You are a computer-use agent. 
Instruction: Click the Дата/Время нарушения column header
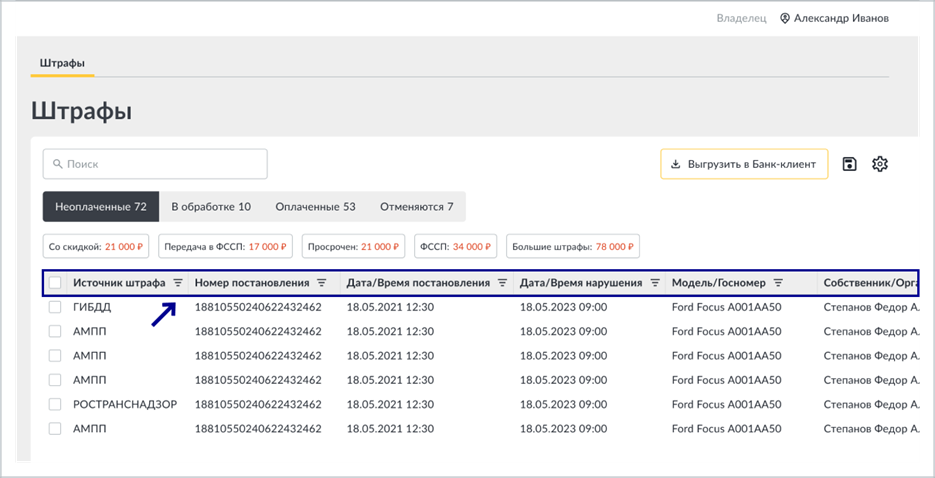tap(581, 284)
